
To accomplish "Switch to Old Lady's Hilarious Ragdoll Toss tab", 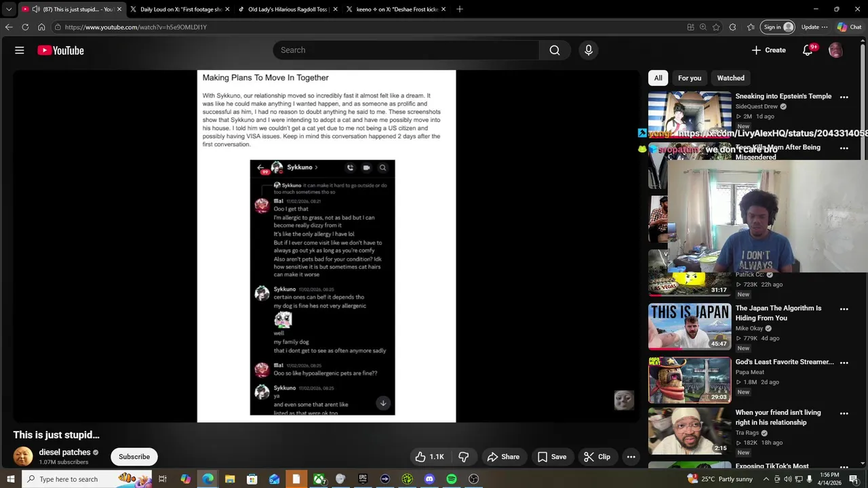I will point(288,9).
